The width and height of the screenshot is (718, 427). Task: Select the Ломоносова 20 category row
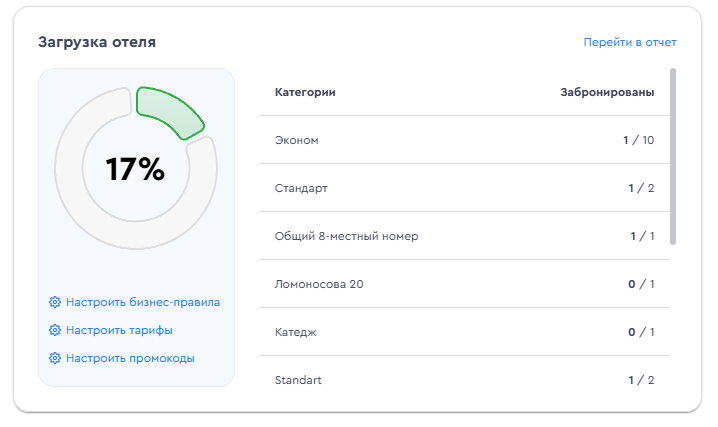coord(464,284)
